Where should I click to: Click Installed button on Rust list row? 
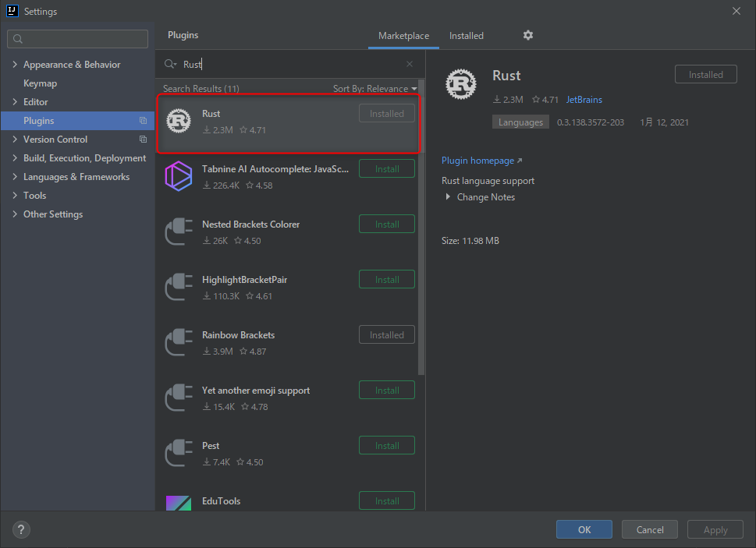[387, 114]
